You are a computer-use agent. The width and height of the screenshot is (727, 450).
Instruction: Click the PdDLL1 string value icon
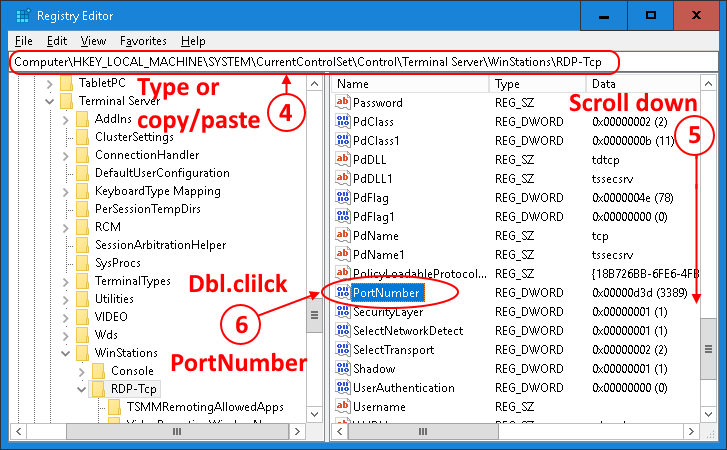click(343, 178)
